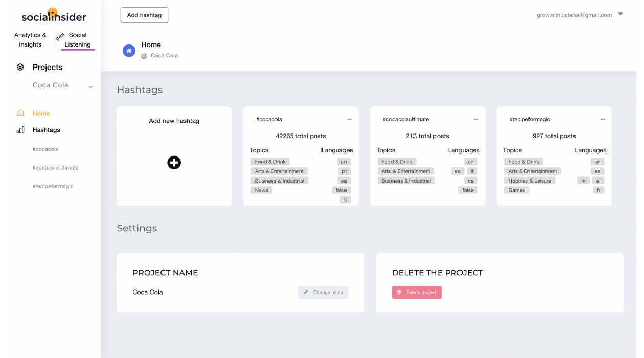Screen dimensions: 644x358
Task: Click the Change name button
Action: [x=324, y=292]
